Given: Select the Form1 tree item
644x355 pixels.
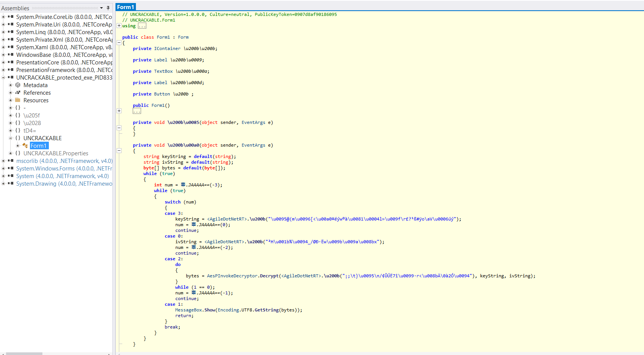Looking at the screenshot, I should [39, 145].
